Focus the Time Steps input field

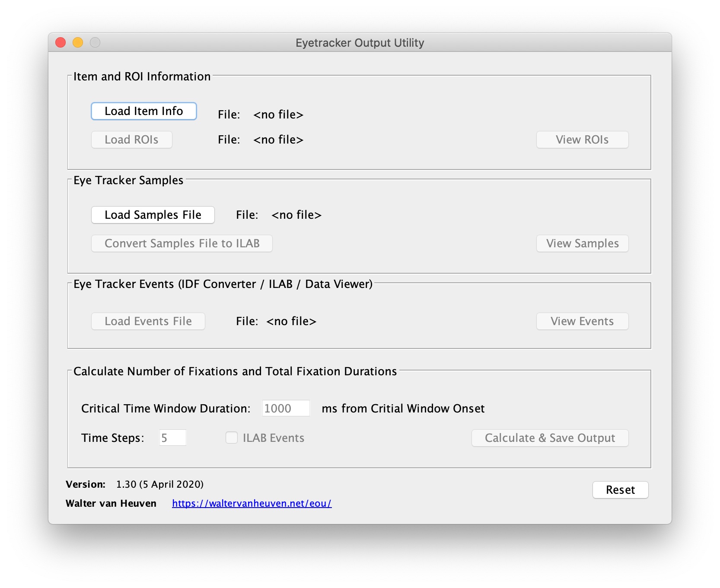[x=173, y=438]
